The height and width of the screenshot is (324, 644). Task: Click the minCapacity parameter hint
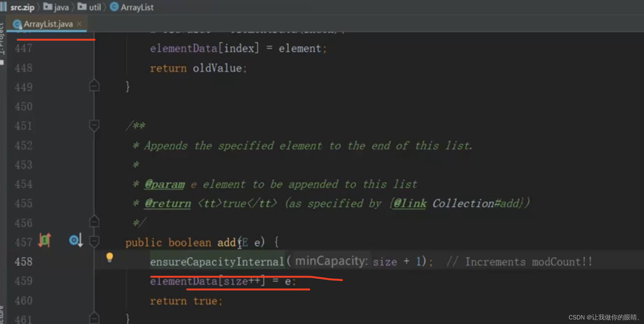click(331, 261)
